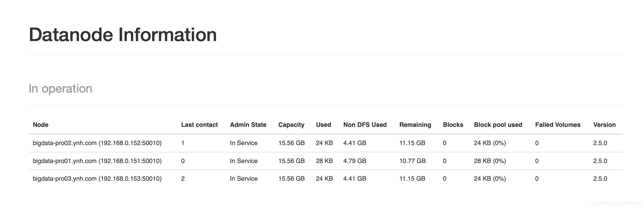
Task: Click Version 2.5.0 in pro01 row
Action: point(600,161)
